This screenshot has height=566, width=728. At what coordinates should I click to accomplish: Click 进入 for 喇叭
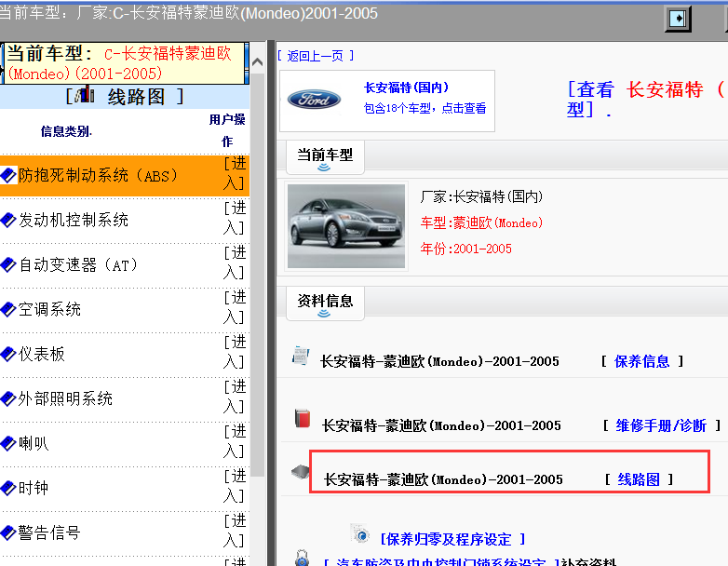tap(235, 441)
